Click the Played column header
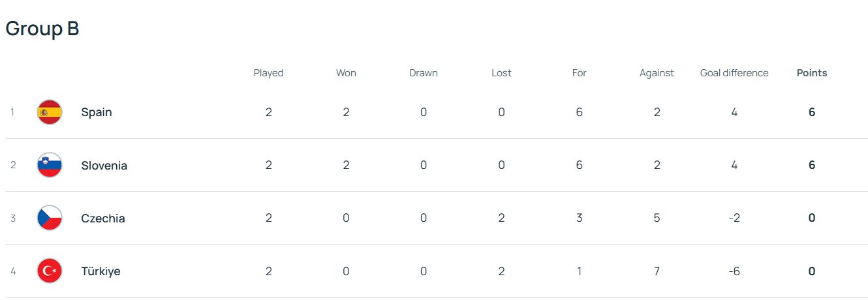The image size is (868, 300). [x=268, y=73]
